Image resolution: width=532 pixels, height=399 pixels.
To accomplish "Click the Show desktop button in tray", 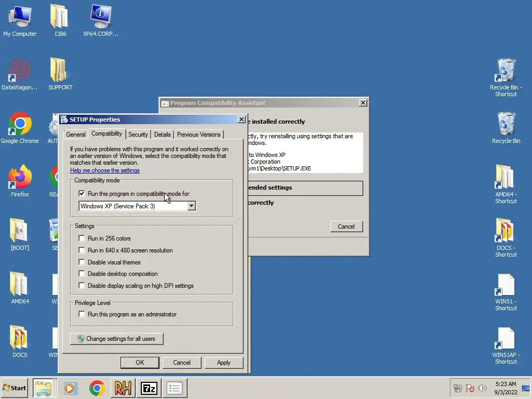I will pos(527,388).
